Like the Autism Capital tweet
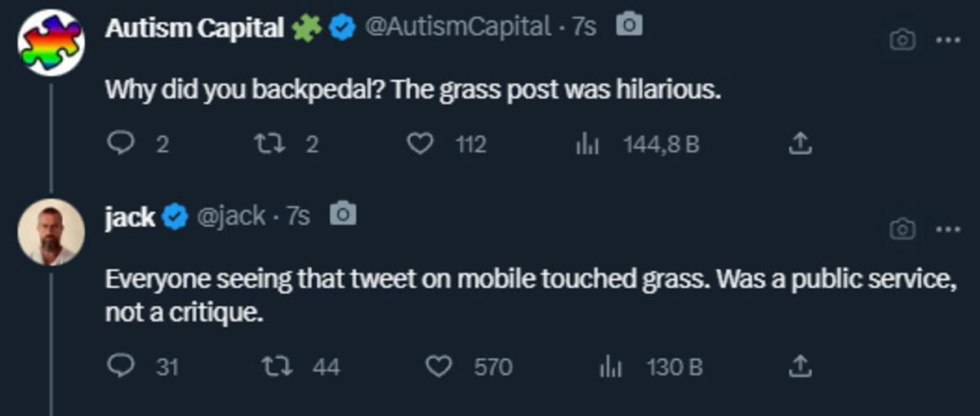 pyautogui.click(x=420, y=144)
